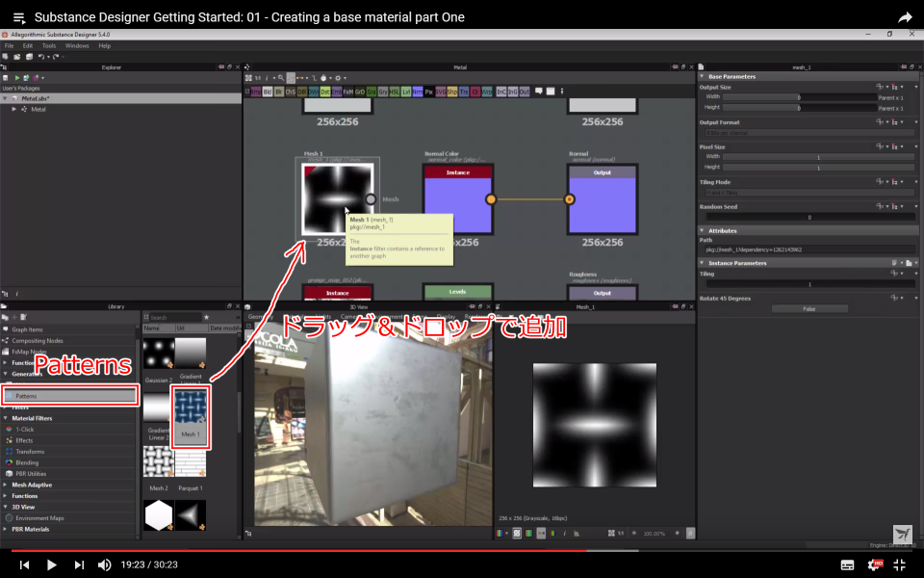924x578 pixels.
Task: Click the Library favorites star icon
Action: click(x=206, y=317)
